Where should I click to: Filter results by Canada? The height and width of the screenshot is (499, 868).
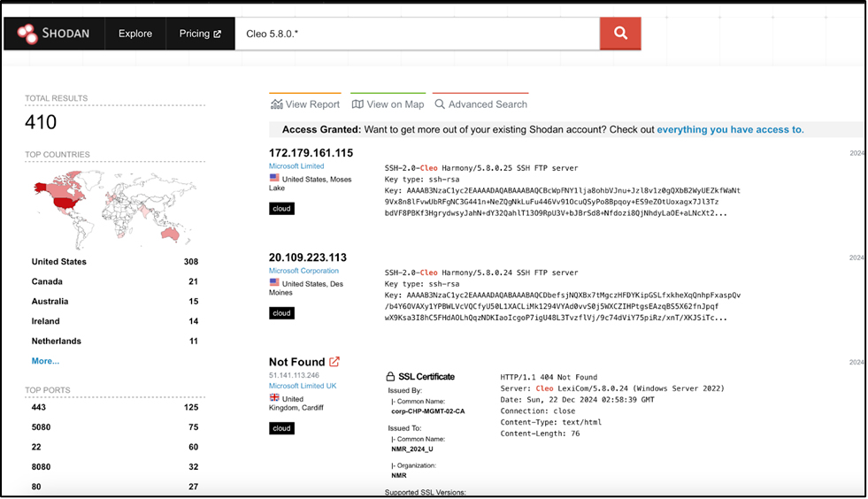pyautogui.click(x=115, y=281)
